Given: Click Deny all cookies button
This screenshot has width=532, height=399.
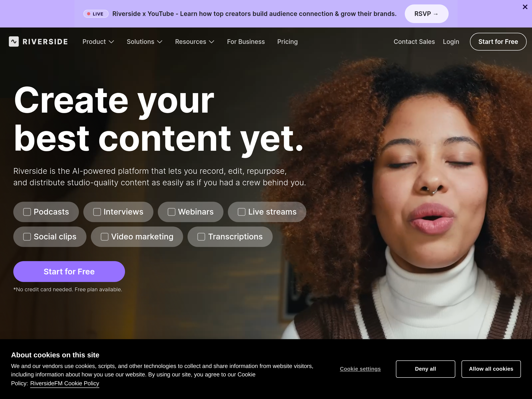Looking at the screenshot, I should 425,369.
